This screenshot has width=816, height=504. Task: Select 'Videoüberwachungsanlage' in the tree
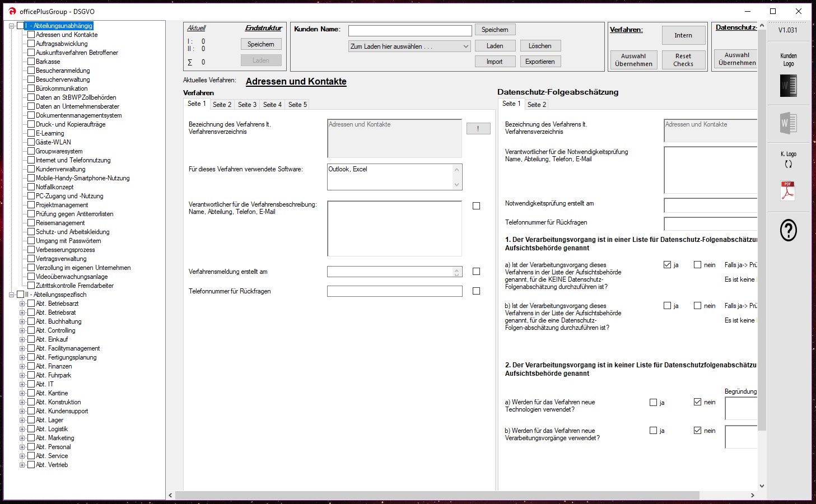click(72, 277)
